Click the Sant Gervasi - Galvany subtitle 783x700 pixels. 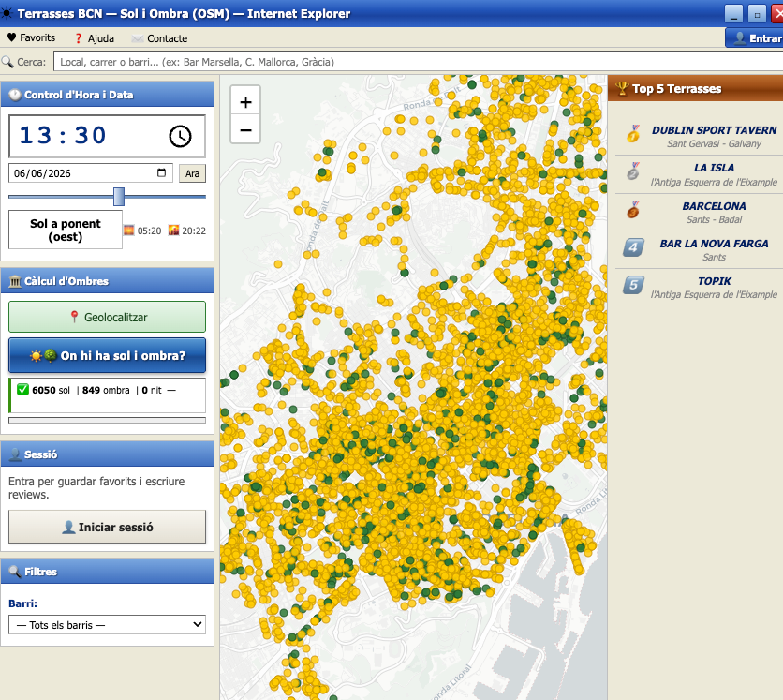click(714, 144)
